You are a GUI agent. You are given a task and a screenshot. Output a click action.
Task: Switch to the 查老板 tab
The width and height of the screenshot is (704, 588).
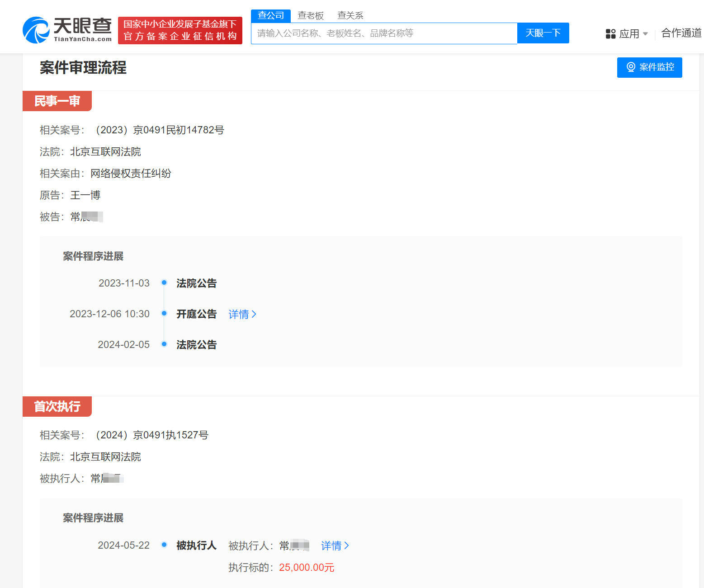311,15
